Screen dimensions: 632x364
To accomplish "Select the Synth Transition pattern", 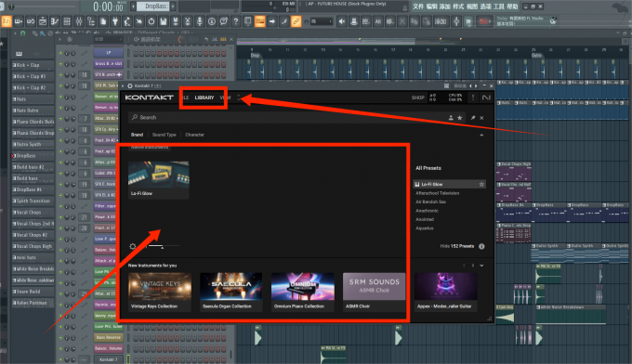I will pyautogui.click(x=33, y=201).
